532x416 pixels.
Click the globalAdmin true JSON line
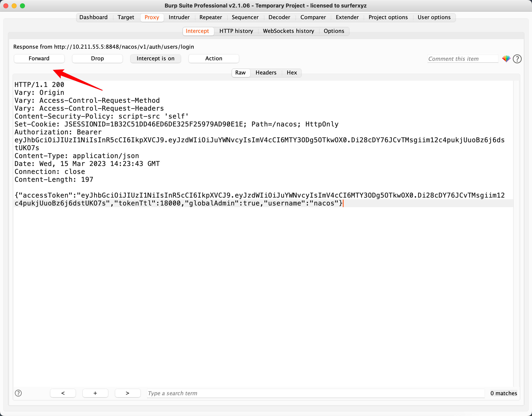point(179,203)
